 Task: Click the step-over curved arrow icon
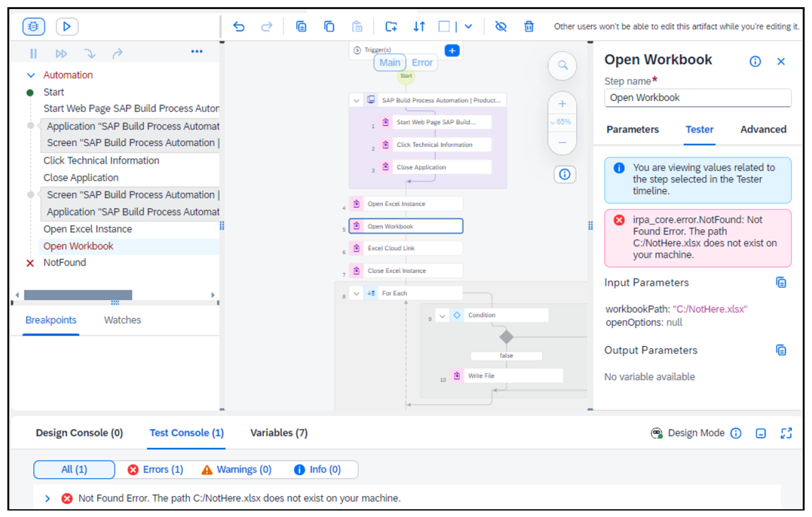(x=117, y=54)
